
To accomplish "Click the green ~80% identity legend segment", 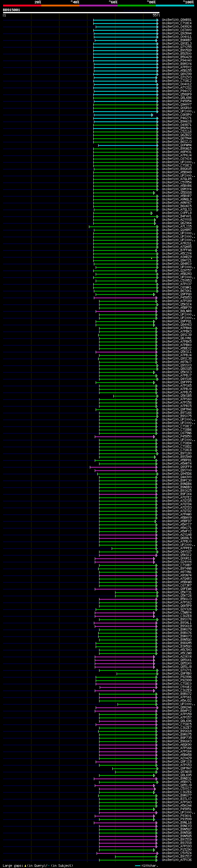I will [x=137, y=6].
